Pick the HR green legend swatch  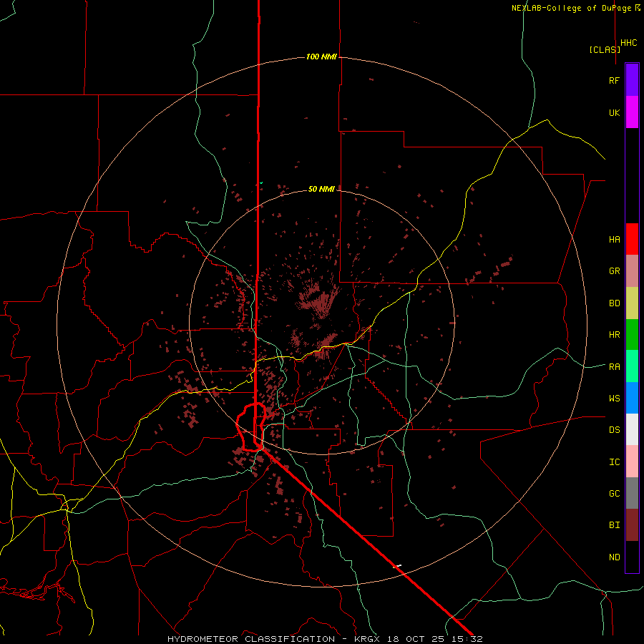click(632, 335)
